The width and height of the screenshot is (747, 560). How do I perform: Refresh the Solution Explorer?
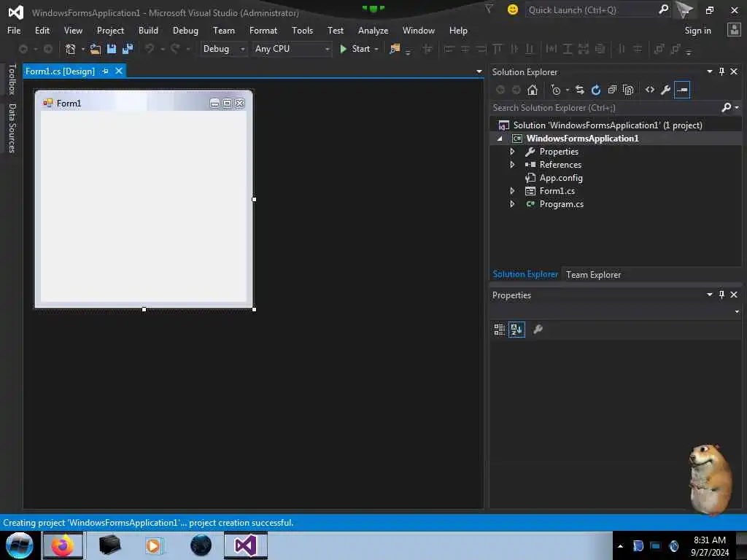click(x=596, y=90)
